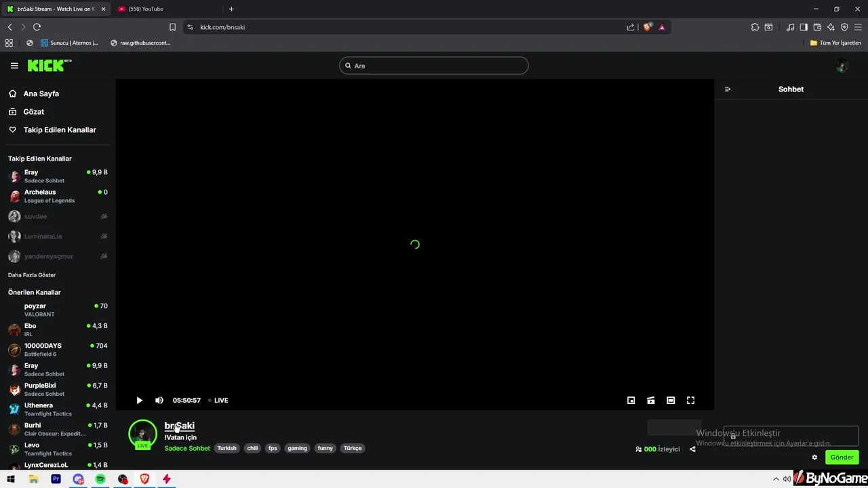Open recommended channel LynxCerezLoL
868x488 pixels.
(x=58, y=466)
